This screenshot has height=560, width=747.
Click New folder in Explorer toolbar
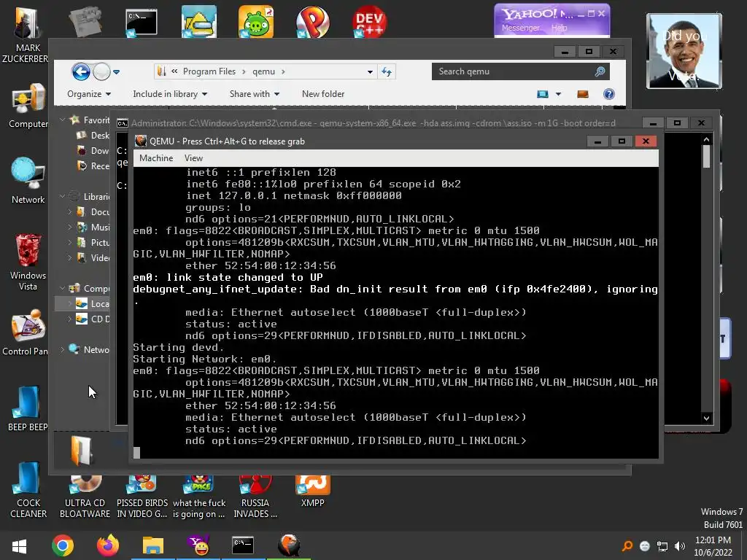pyautogui.click(x=323, y=94)
